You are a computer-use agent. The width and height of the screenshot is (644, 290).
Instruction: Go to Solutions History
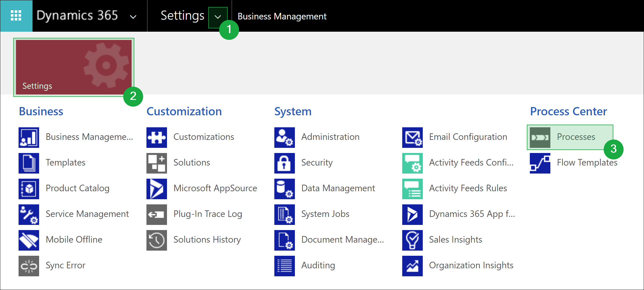207,240
